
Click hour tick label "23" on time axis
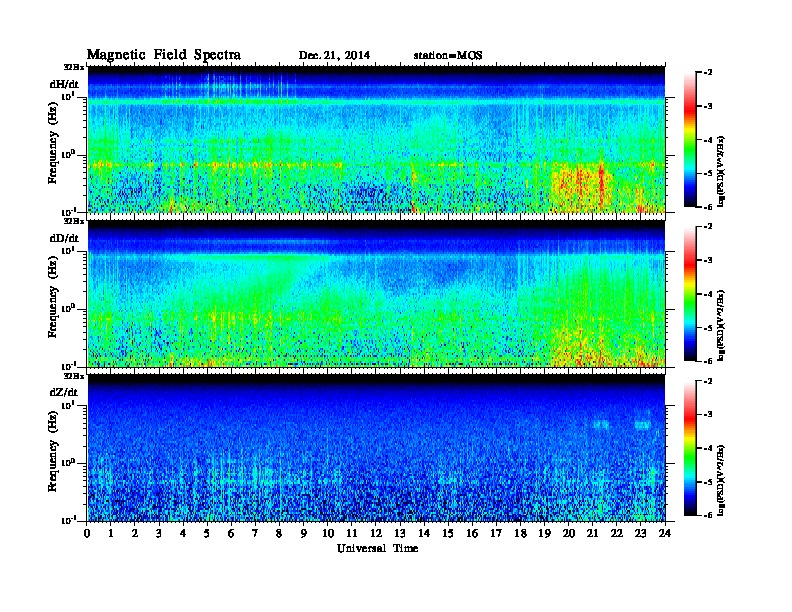click(x=640, y=533)
